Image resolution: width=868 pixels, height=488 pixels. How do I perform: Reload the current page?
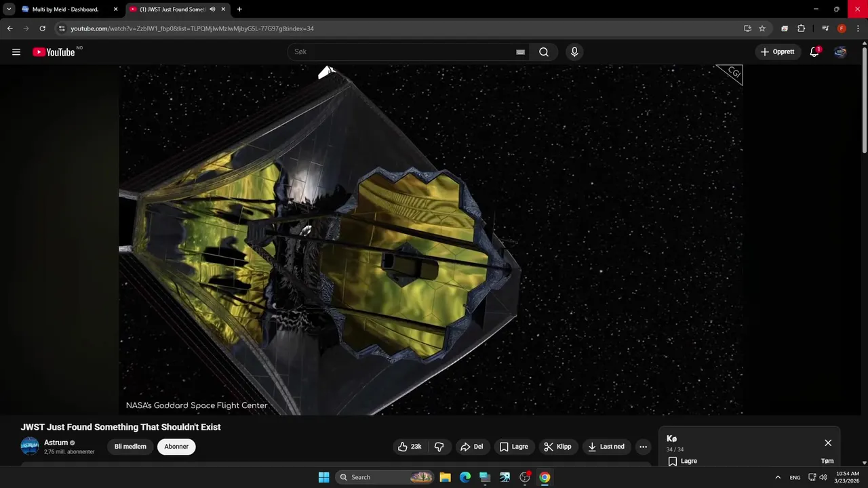point(42,28)
